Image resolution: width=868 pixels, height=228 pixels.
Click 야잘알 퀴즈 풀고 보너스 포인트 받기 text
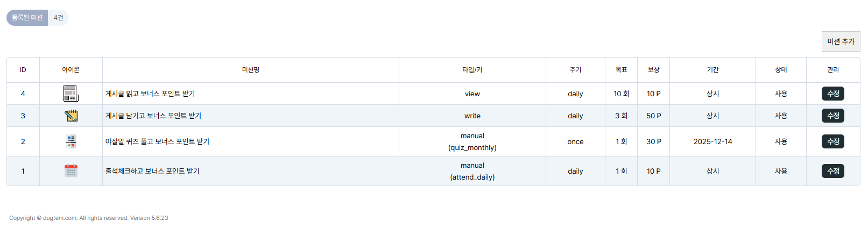pos(157,141)
